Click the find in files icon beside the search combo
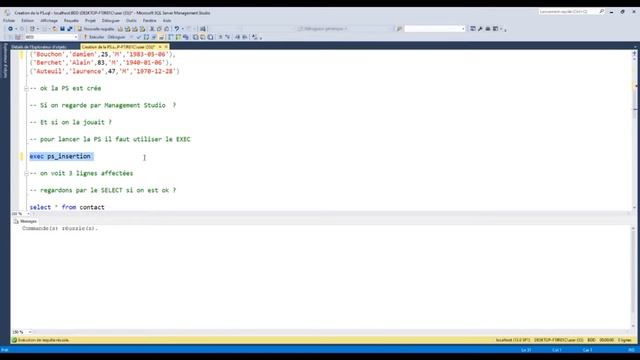This screenshot has height=360, width=640. [x=400, y=29]
